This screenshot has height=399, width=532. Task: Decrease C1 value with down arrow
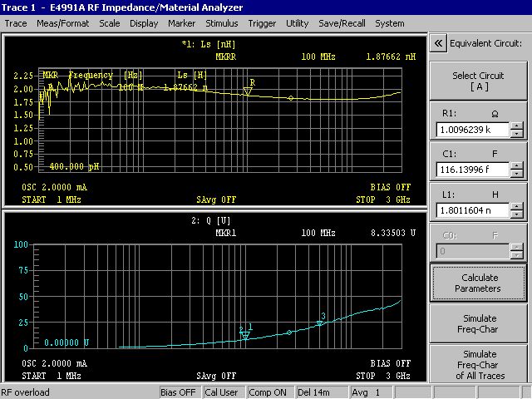(516, 175)
